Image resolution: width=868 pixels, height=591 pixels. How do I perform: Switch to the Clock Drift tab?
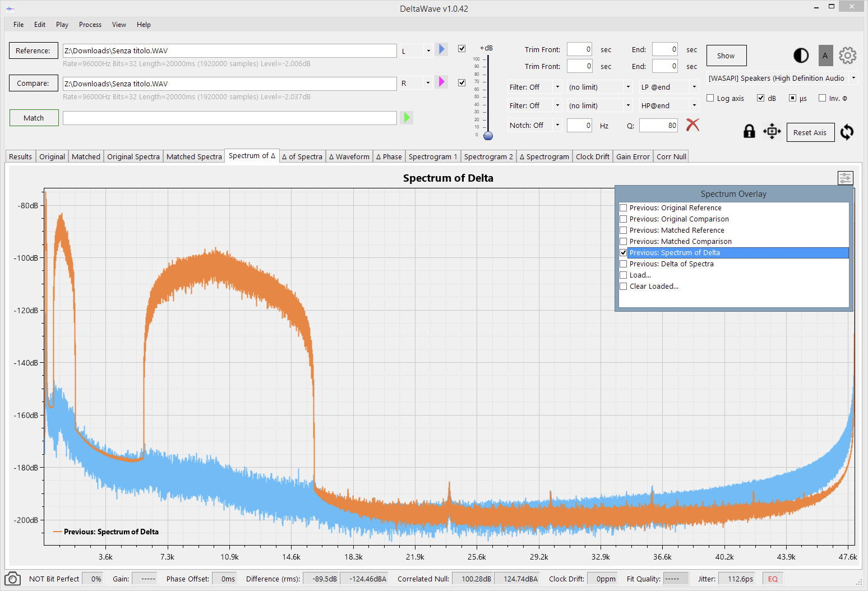[593, 156]
